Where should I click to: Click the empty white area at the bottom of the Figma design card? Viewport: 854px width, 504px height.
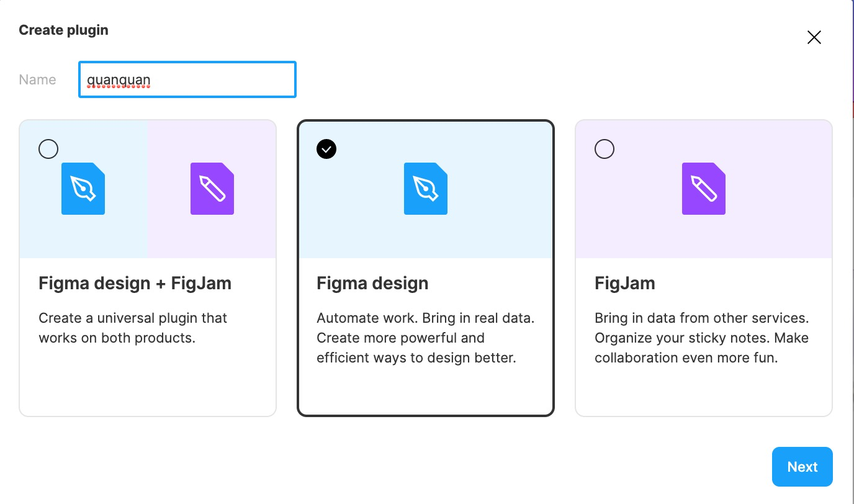click(426, 391)
